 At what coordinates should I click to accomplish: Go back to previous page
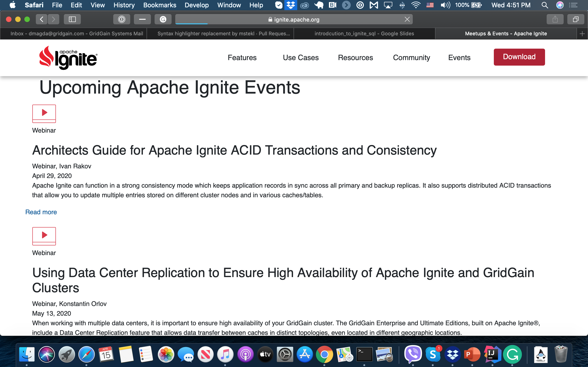[x=42, y=19]
